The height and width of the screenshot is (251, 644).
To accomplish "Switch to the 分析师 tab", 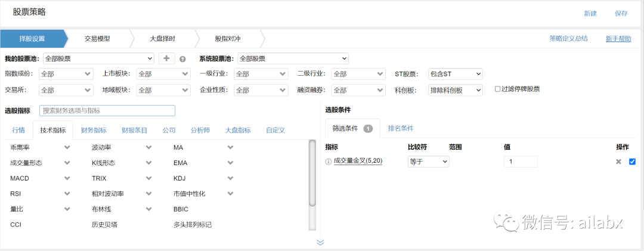I will (200, 130).
